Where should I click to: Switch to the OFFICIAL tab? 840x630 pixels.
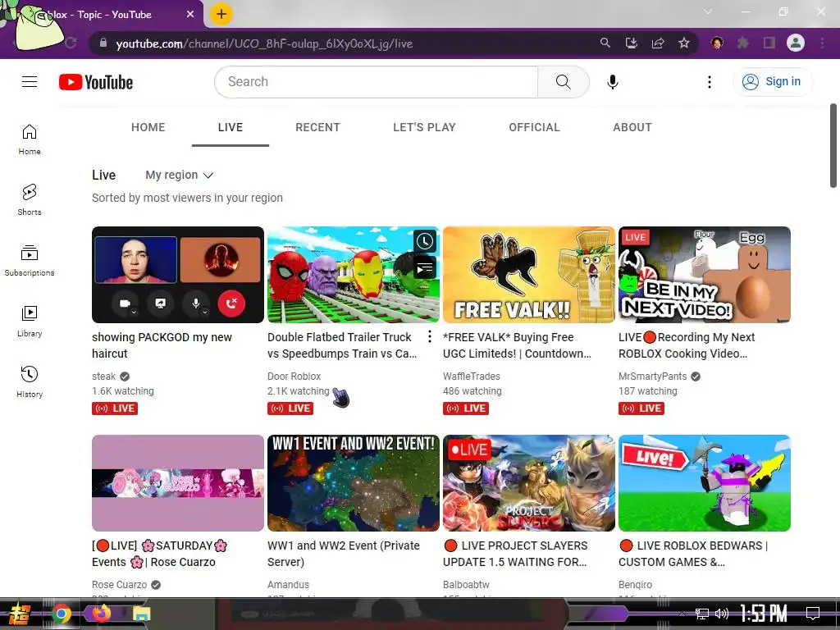pos(534,127)
